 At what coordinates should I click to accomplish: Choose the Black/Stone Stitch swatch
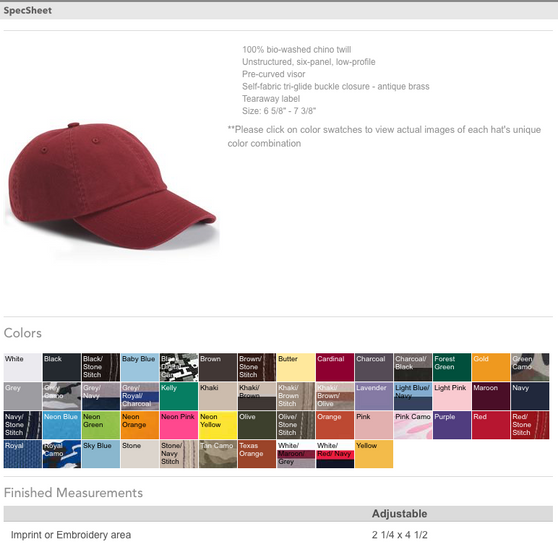pos(101,367)
